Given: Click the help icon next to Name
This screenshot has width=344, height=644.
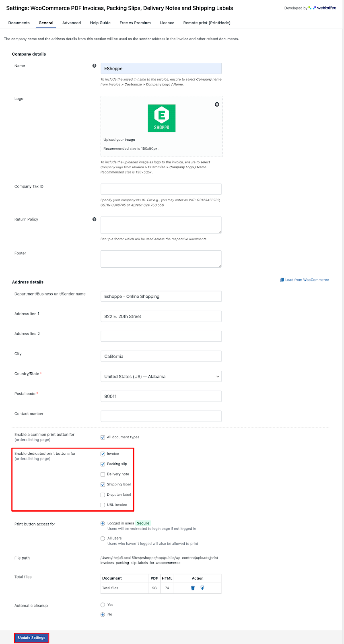Looking at the screenshot, I should tap(94, 66).
